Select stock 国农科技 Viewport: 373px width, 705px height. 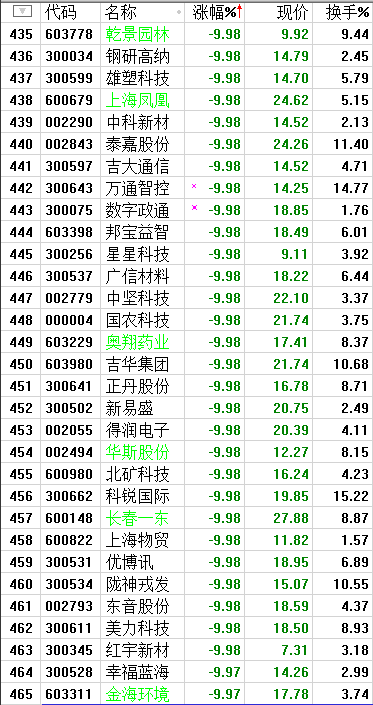coord(138,321)
